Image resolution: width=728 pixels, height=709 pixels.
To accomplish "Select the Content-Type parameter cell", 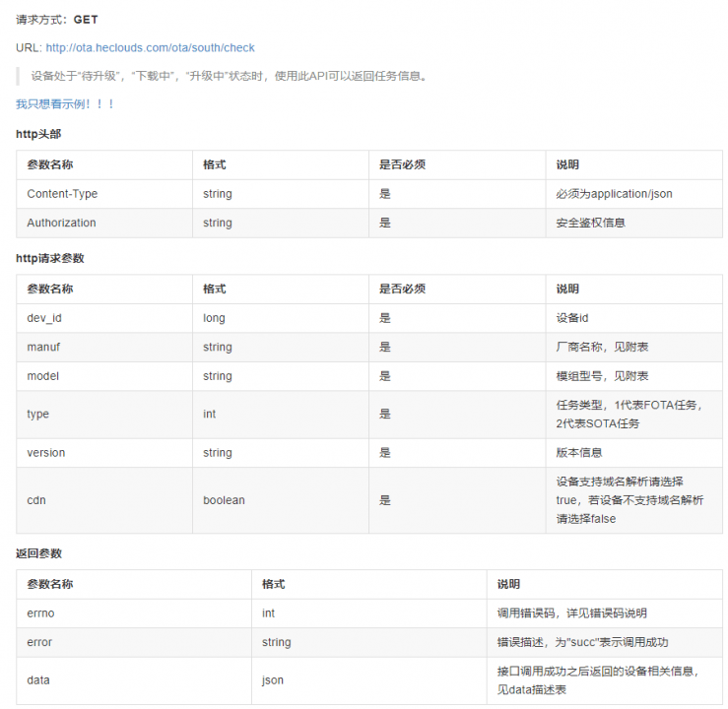I will pyautogui.click(x=104, y=194).
